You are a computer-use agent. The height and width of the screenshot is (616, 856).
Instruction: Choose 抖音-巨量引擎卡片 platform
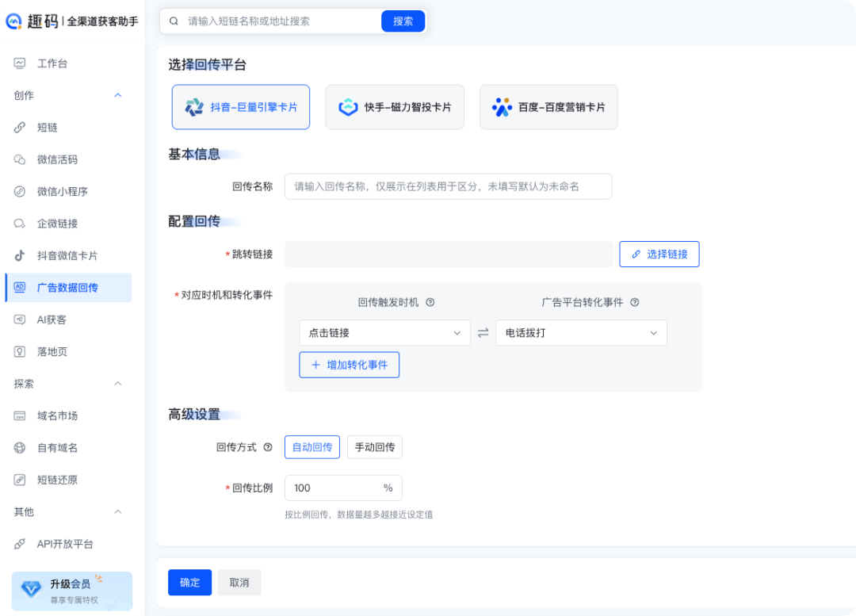[x=241, y=107]
